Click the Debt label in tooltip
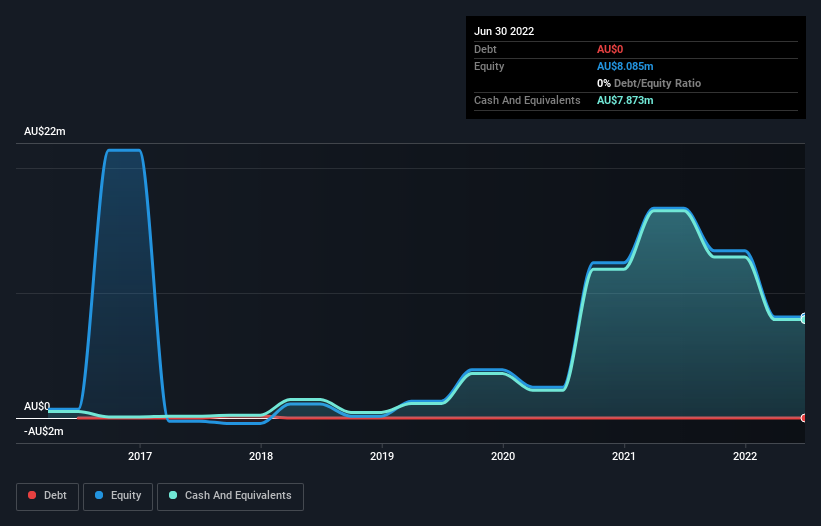This screenshot has height=526, width=821. click(485, 49)
